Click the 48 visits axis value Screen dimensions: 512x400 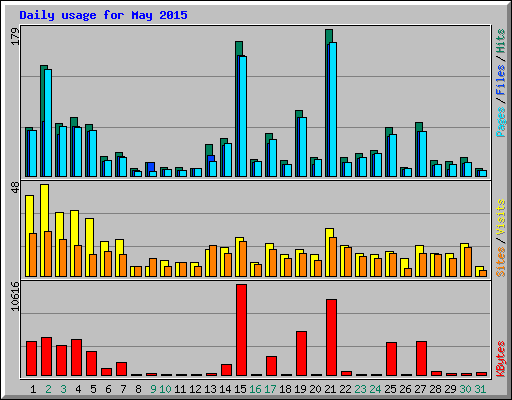click(x=15, y=188)
